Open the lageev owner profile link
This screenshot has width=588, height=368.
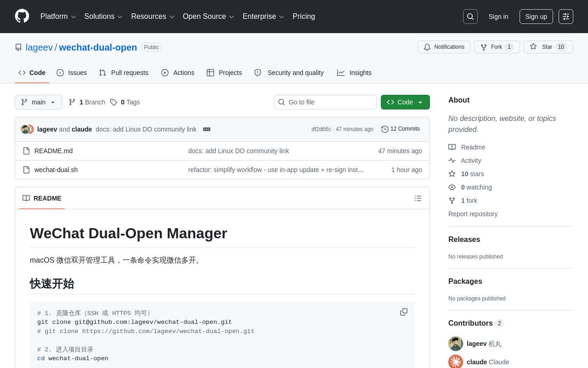(x=39, y=47)
